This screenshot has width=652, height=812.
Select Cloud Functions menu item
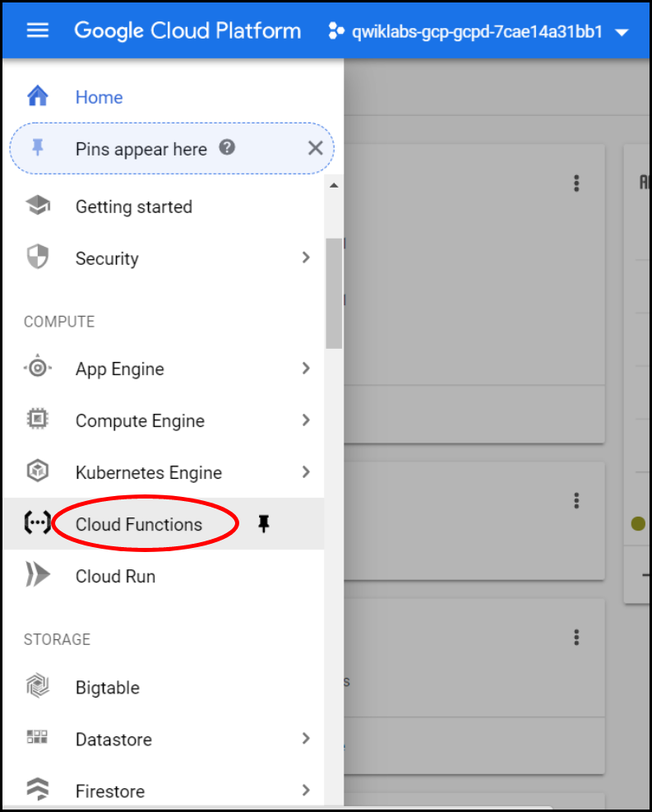click(139, 524)
